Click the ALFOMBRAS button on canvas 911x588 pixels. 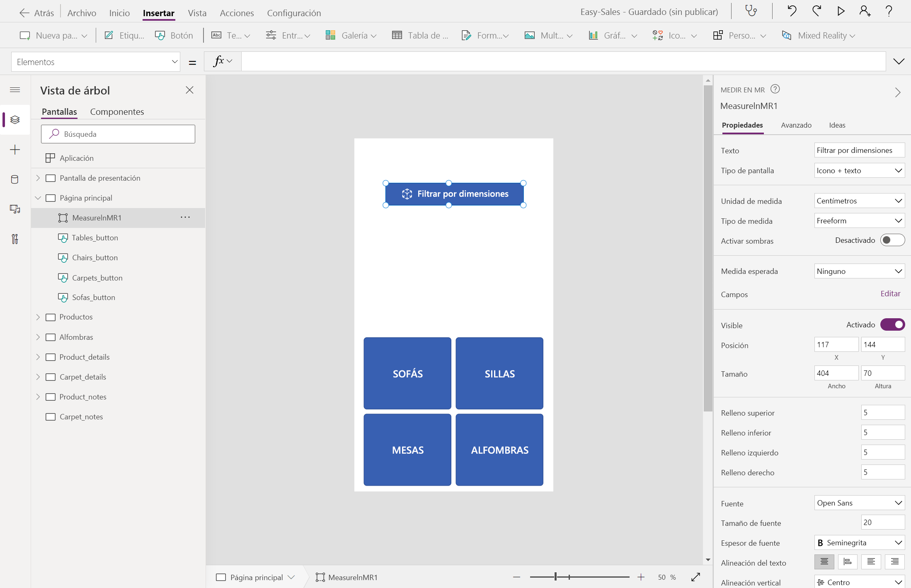(x=499, y=450)
